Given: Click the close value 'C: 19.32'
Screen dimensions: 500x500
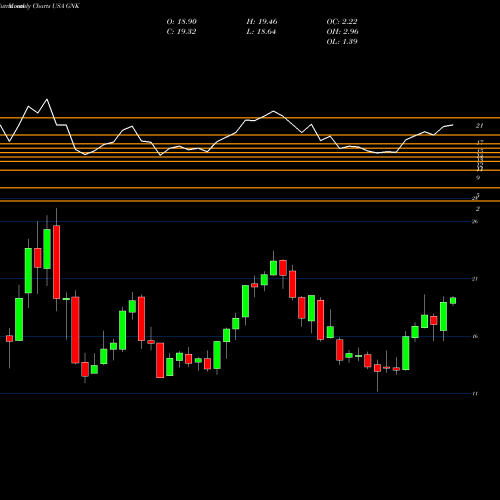Looking at the screenshot, I should coord(181,32).
